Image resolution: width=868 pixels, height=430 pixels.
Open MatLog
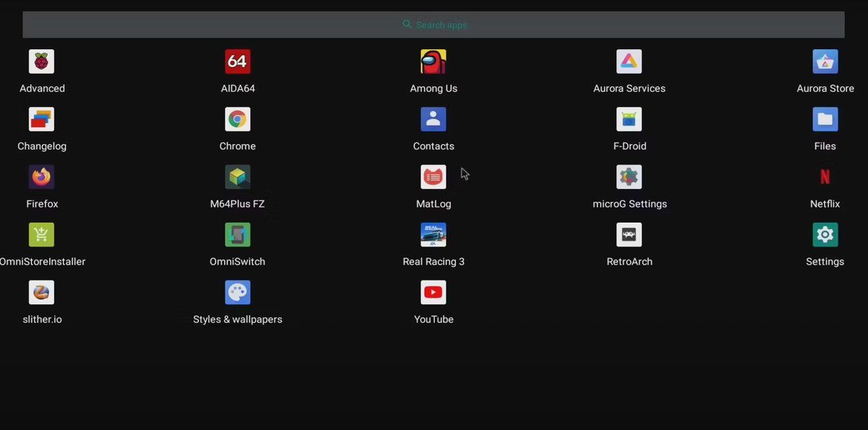pos(433,177)
